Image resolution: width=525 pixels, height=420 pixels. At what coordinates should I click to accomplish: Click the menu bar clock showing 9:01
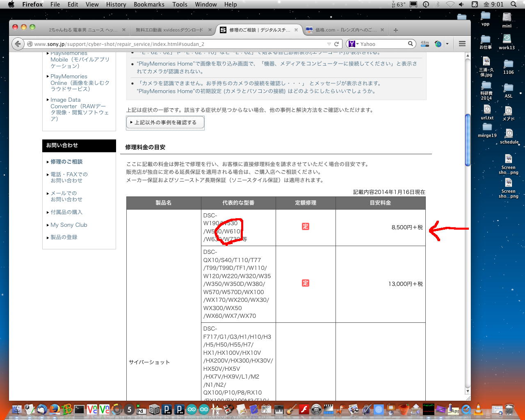pyautogui.click(x=493, y=5)
